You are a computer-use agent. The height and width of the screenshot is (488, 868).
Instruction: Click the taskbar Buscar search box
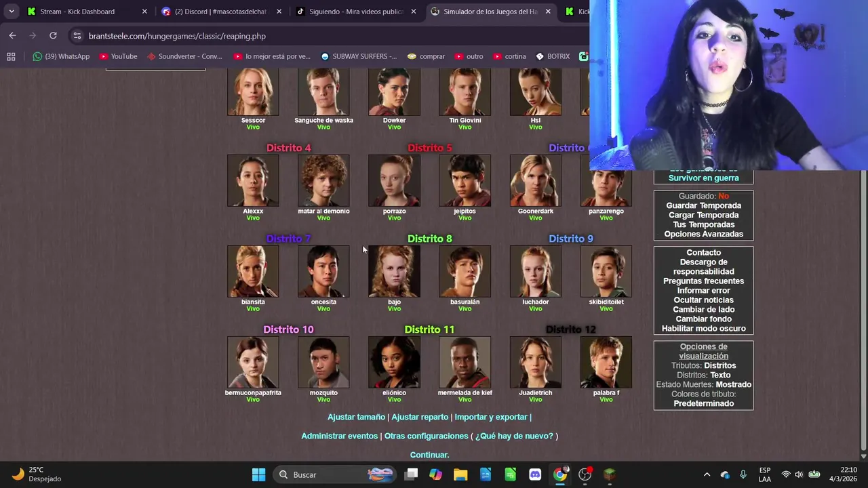point(335,474)
